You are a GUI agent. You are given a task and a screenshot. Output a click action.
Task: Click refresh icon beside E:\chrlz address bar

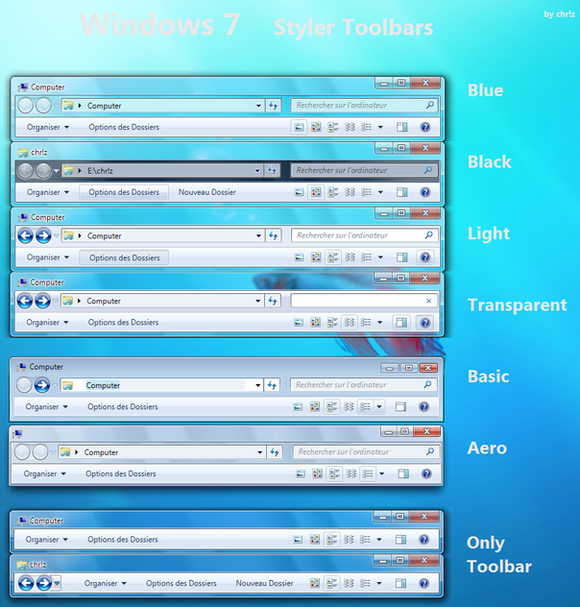click(272, 170)
